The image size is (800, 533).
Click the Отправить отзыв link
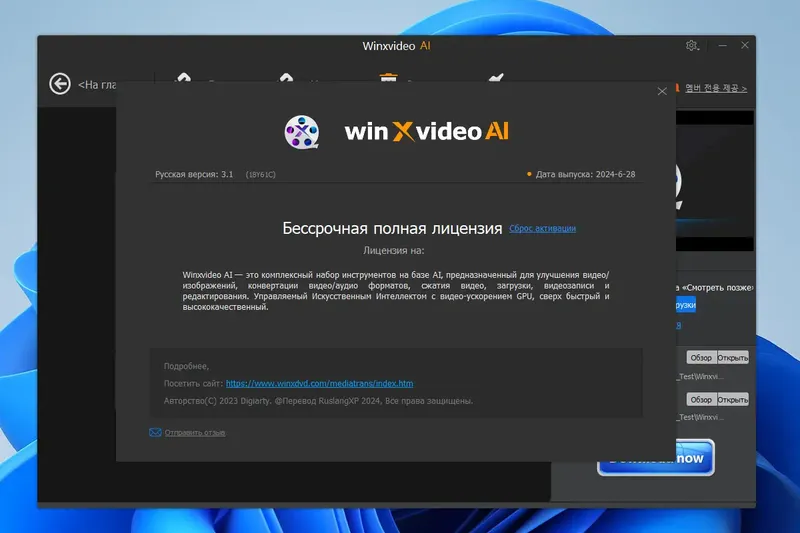tap(195, 433)
